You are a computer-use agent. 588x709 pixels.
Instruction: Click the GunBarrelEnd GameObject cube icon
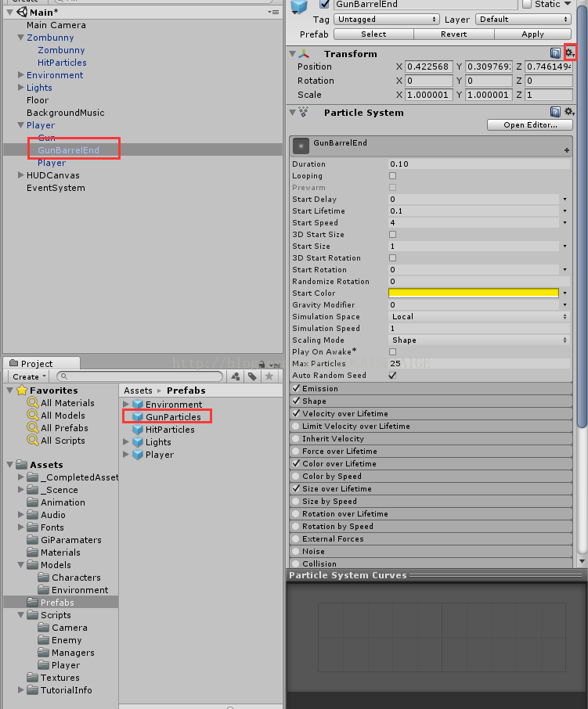pyautogui.click(x=299, y=6)
